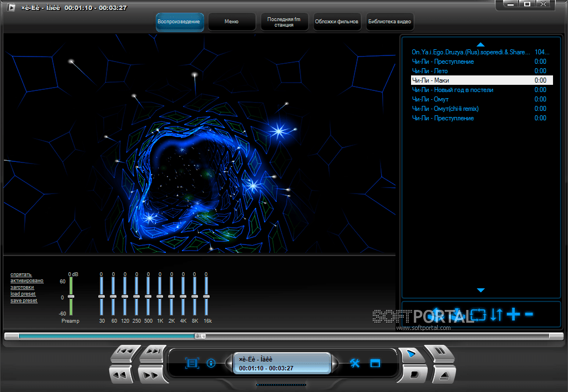The image size is (568, 392).
Task: Click the seek bar handle
Action: click(x=200, y=336)
